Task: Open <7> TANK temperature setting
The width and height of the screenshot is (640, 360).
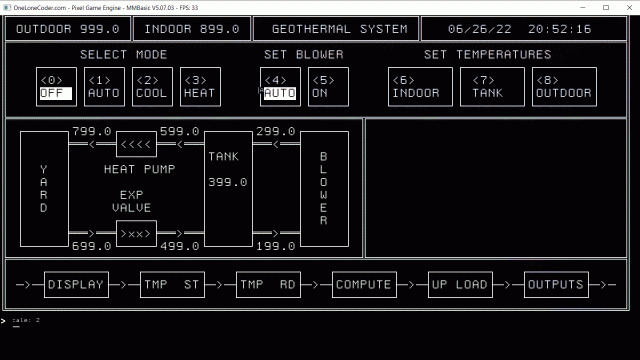Action: [492, 87]
